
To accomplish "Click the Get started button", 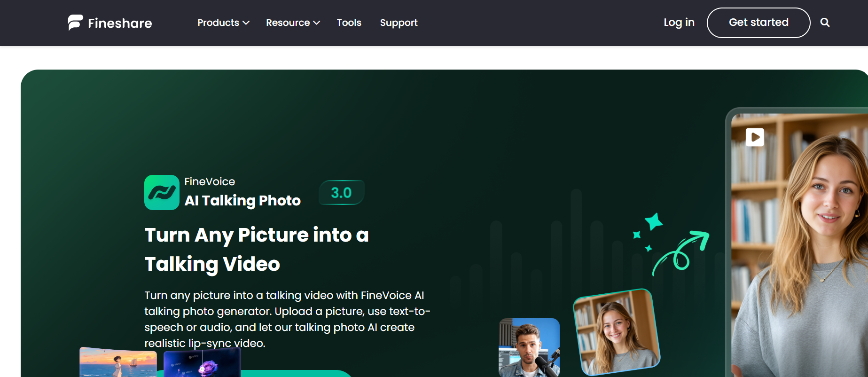I will coord(759,23).
